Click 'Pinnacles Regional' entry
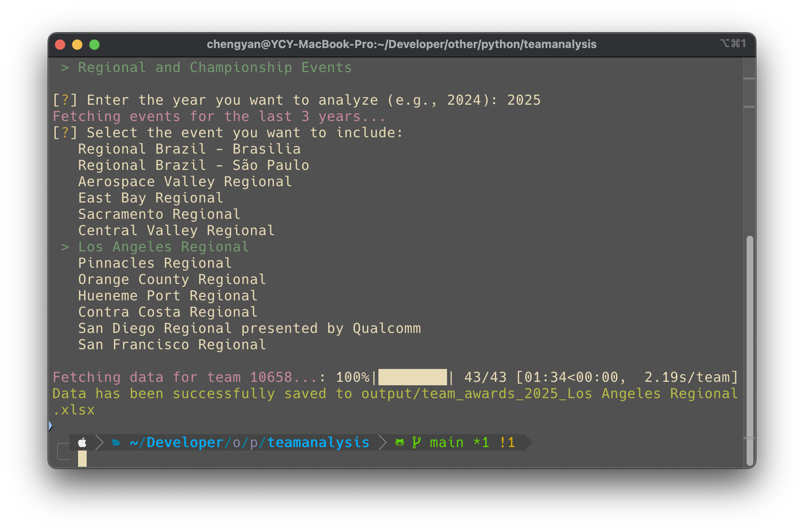The width and height of the screenshot is (804, 532). pos(155,263)
